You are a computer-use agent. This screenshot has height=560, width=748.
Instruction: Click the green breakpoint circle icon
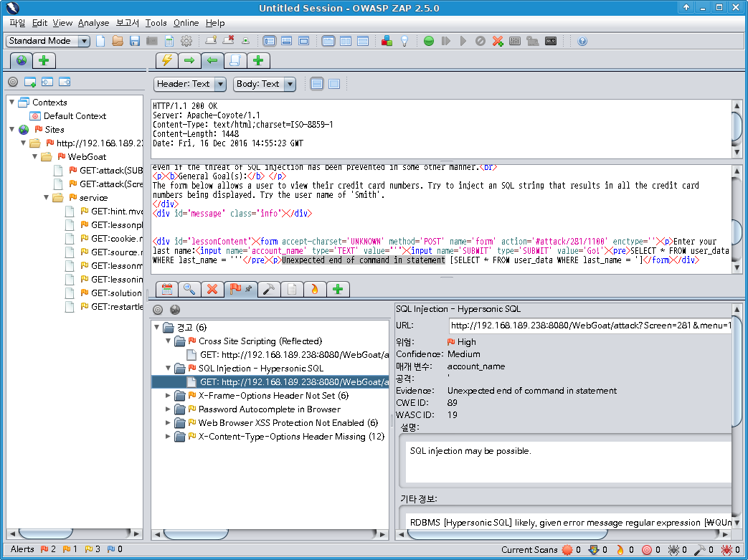(x=429, y=41)
